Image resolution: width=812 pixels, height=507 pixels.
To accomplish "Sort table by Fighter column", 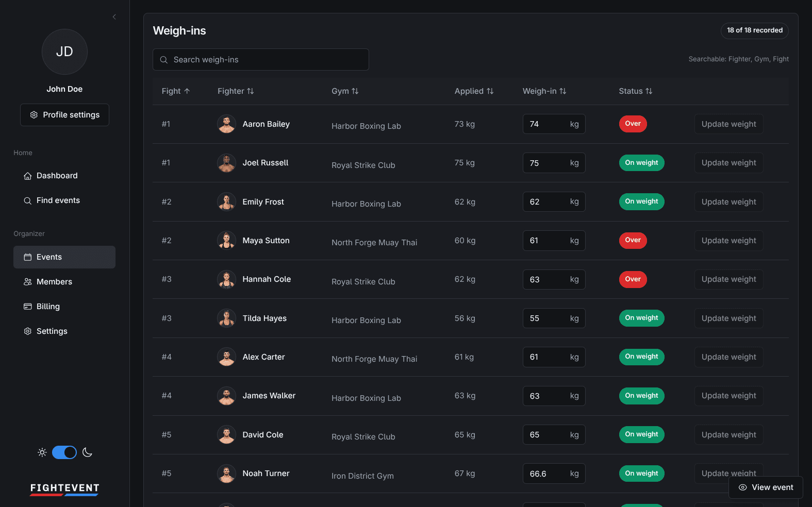I will pos(236,91).
